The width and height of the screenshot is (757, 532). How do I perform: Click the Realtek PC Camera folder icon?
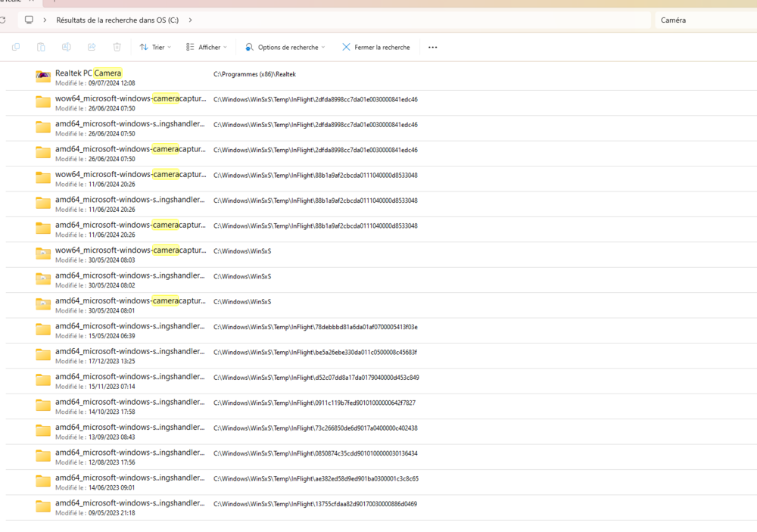[x=43, y=77]
